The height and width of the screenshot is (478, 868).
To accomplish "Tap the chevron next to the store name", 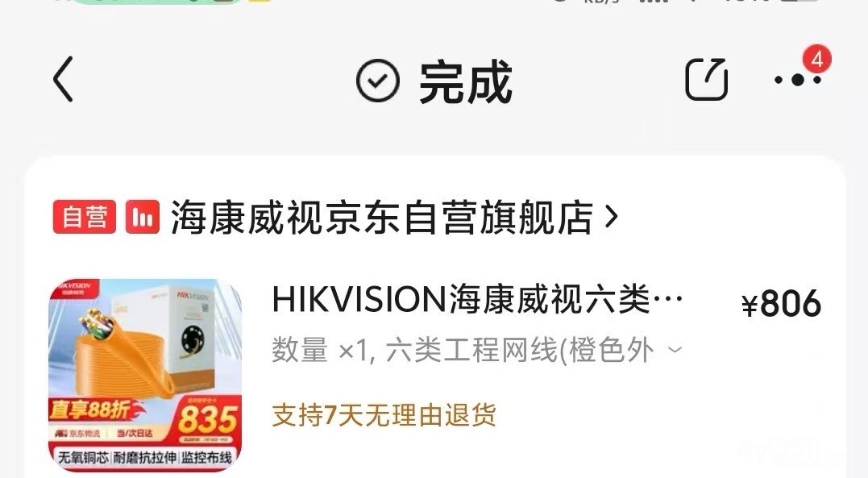I will pyautogui.click(x=611, y=217).
